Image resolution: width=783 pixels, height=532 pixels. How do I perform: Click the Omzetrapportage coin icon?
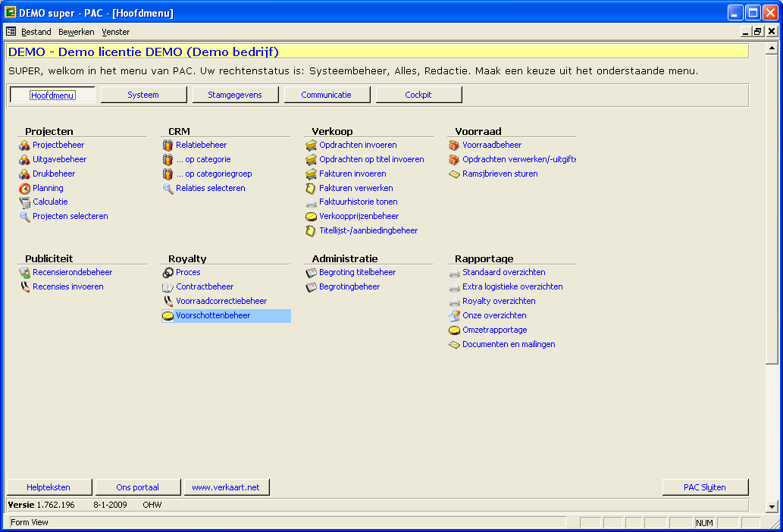tap(454, 330)
